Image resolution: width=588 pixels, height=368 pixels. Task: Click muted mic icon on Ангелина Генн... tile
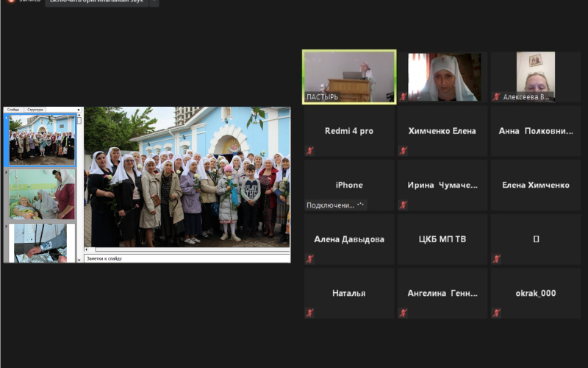click(x=403, y=313)
